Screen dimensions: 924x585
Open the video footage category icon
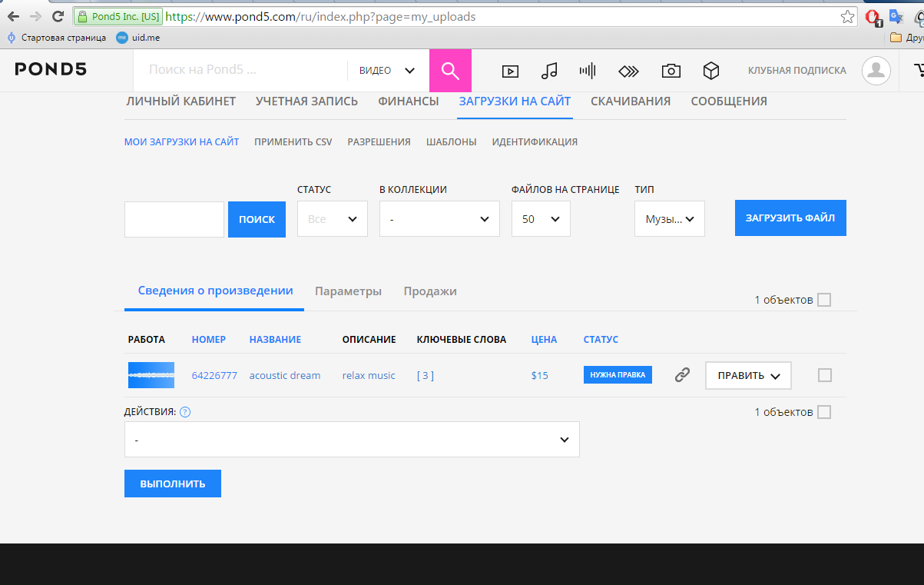pos(510,71)
